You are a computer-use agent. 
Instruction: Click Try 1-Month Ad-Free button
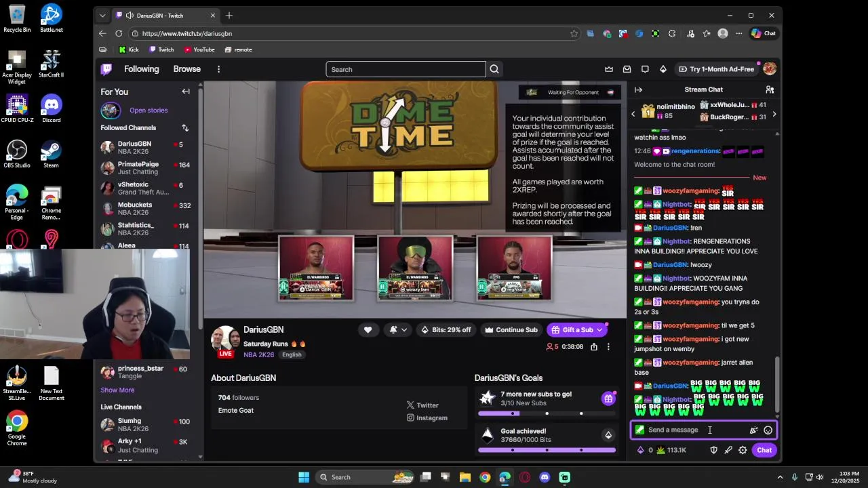tap(716, 69)
